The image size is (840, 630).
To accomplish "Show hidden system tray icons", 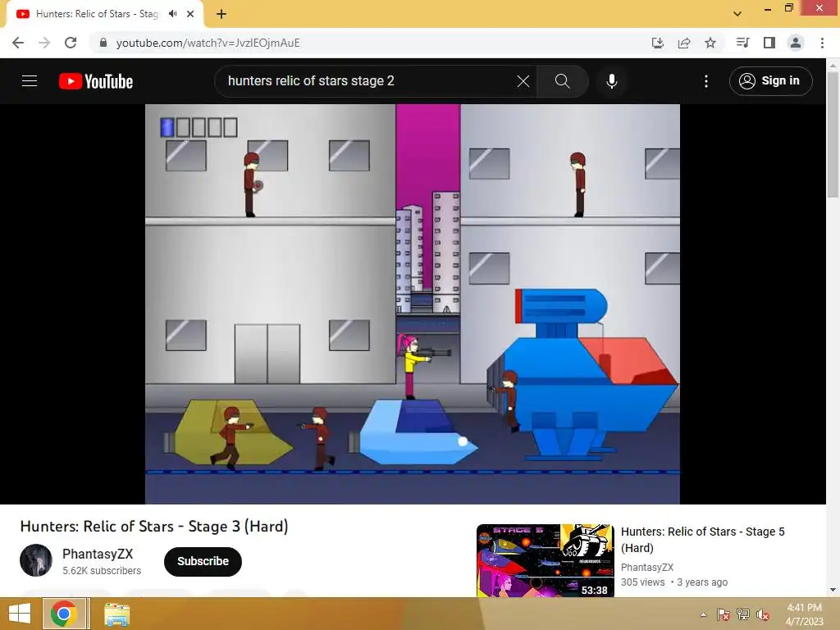I will 703,614.
